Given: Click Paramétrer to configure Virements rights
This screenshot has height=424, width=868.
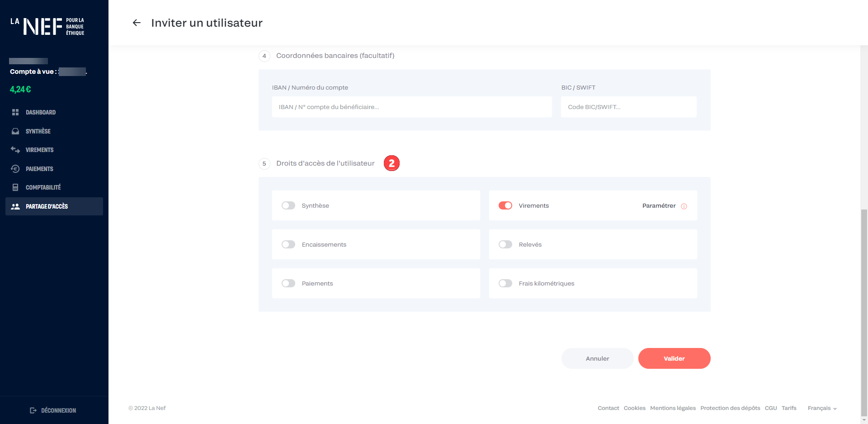Looking at the screenshot, I should [x=659, y=205].
